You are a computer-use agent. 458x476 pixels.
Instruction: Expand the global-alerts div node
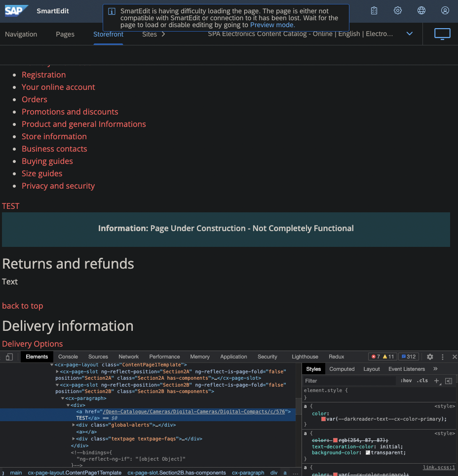[73, 425]
